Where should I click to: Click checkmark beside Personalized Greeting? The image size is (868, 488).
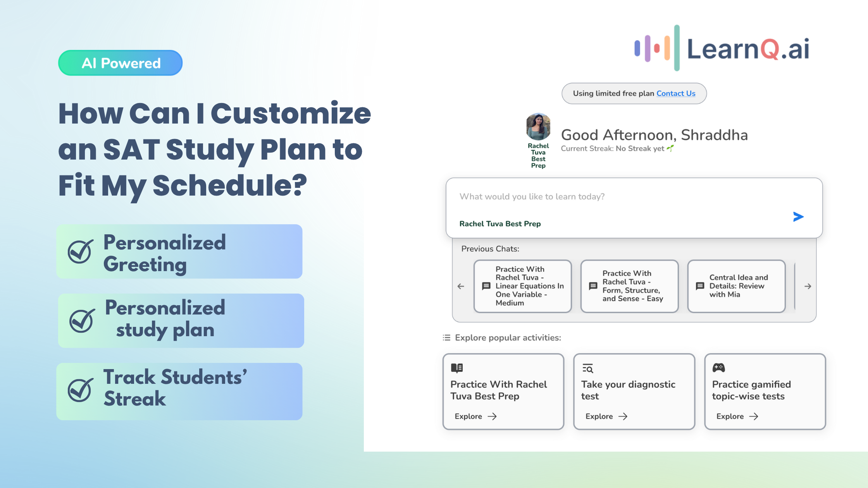point(80,252)
